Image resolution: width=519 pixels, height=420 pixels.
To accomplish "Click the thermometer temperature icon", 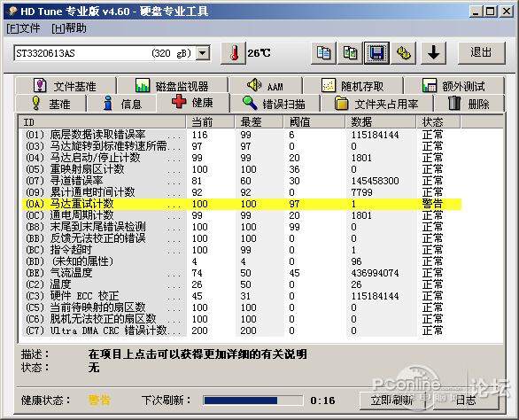I will [234, 53].
